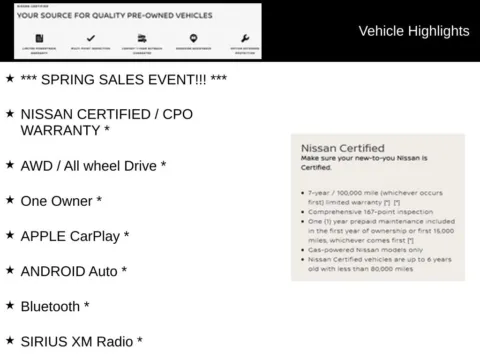Click the Gas-powered Nissan models only bullet
The width and height of the screenshot is (480, 360).
coord(365,250)
